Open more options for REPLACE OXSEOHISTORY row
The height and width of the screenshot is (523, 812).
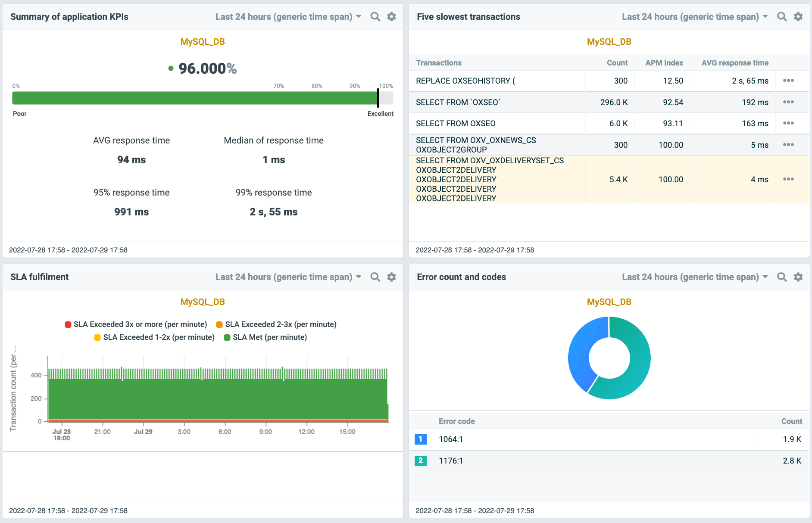(x=788, y=81)
